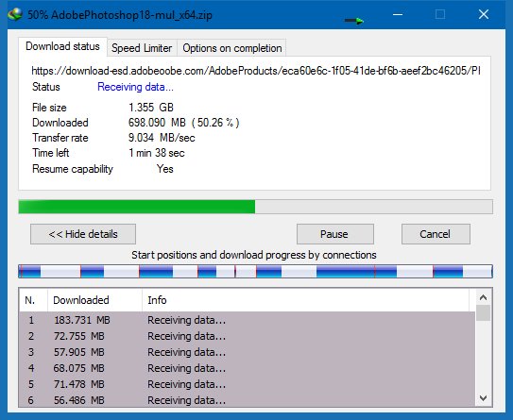The image size is (513, 420).
Task: Close the download window
Action: tap(484, 14)
